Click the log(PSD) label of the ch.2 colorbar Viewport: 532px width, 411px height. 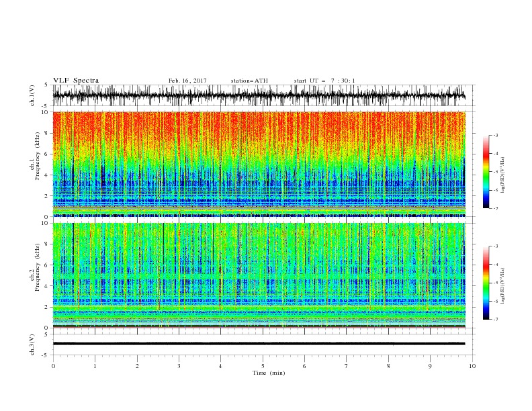(502, 286)
